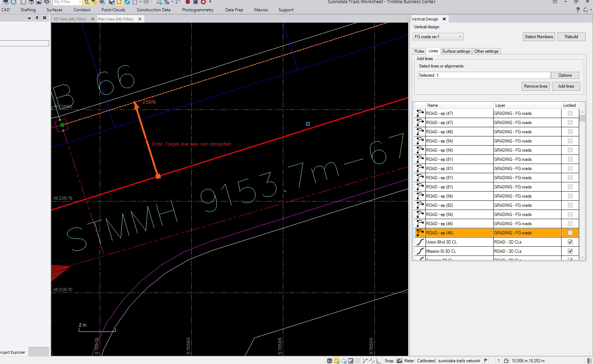Click the Add lines button

[x=566, y=86]
